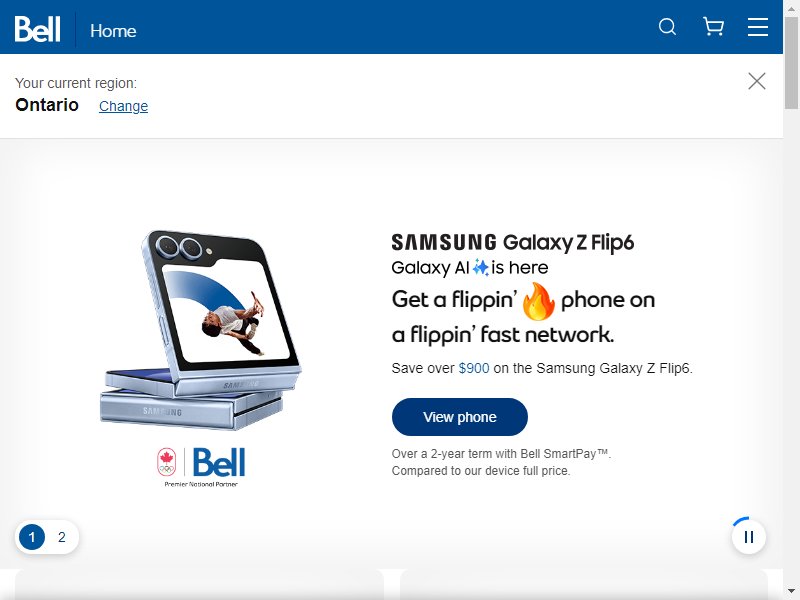Pause the carousel autoplay
This screenshot has width=800, height=600.
point(748,537)
